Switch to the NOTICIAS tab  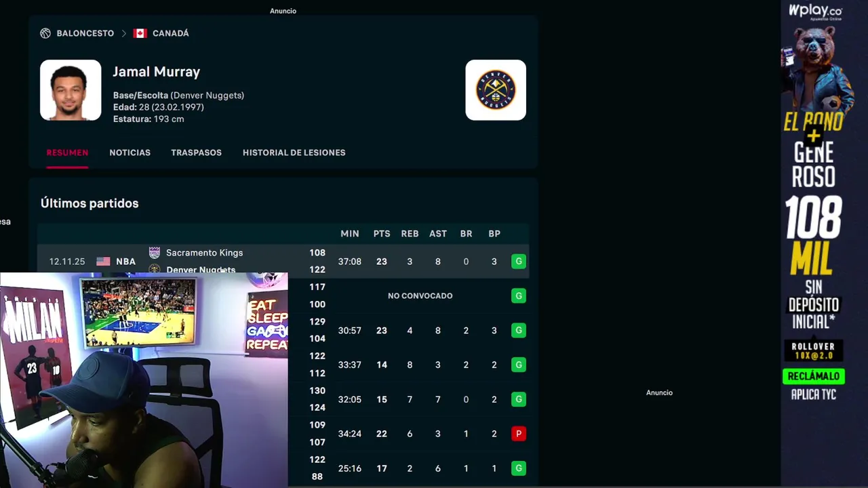(x=130, y=152)
